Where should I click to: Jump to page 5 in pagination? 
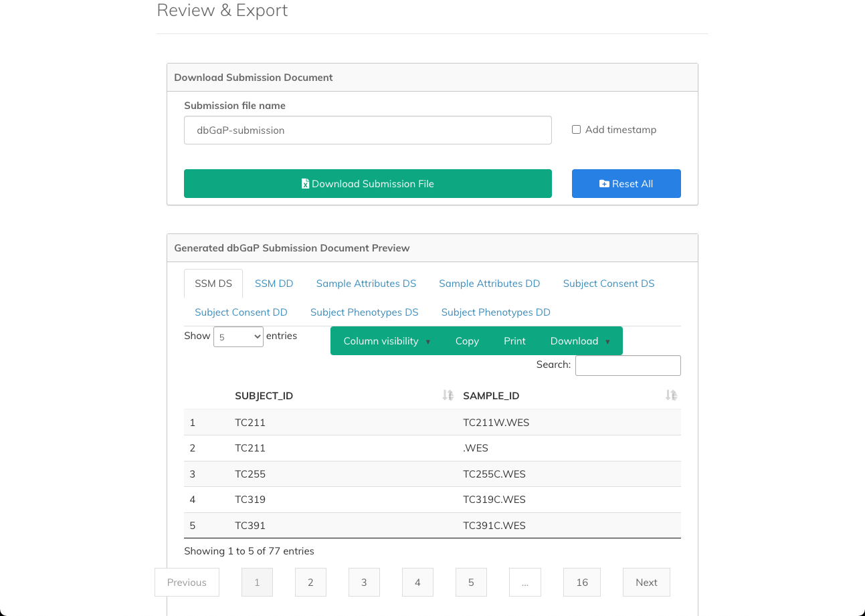click(x=471, y=583)
